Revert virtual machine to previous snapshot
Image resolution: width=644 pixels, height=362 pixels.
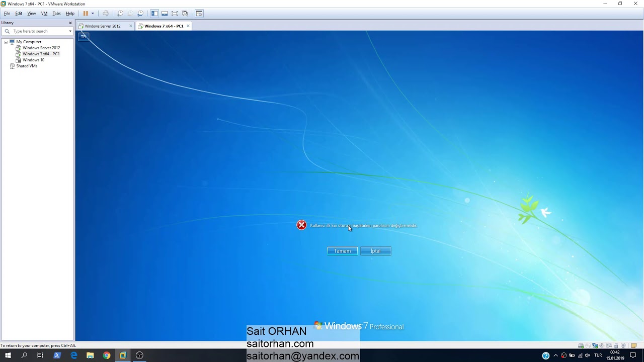point(130,14)
